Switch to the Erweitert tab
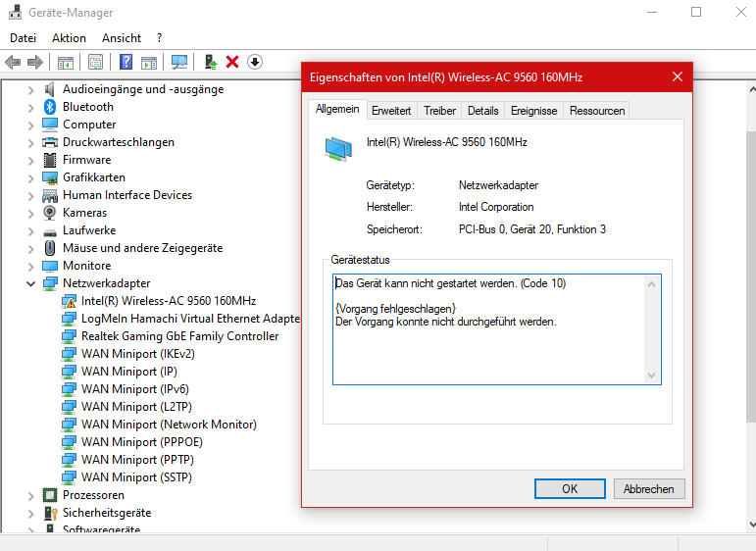This screenshot has height=551, width=756. click(x=391, y=111)
